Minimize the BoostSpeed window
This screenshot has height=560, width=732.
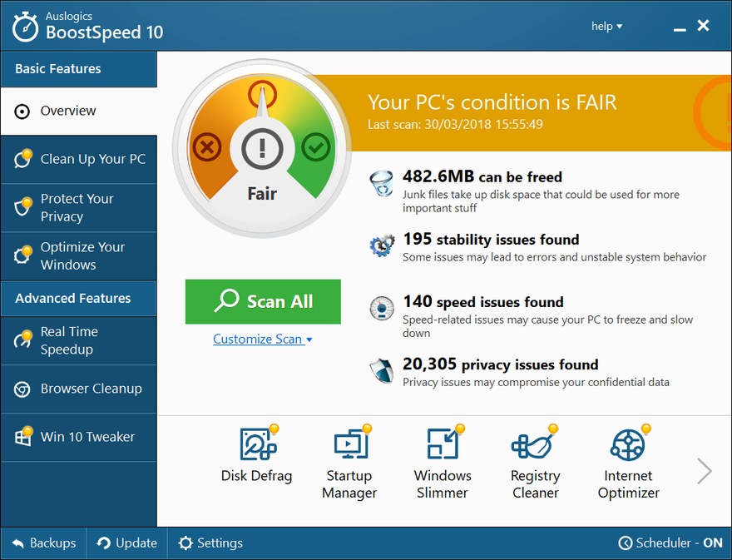[x=680, y=28]
